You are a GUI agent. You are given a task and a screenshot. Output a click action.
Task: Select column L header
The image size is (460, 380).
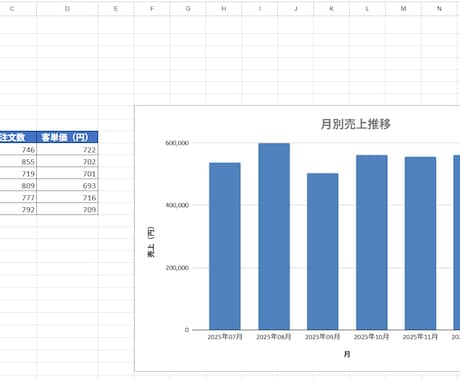(x=367, y=8)
